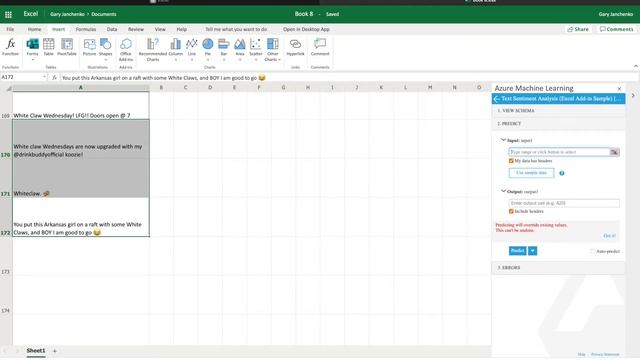Viewport: 640px width, 360px height.
Task: Insert a Picture from the ribbon
Action: (x=89, y=47)
